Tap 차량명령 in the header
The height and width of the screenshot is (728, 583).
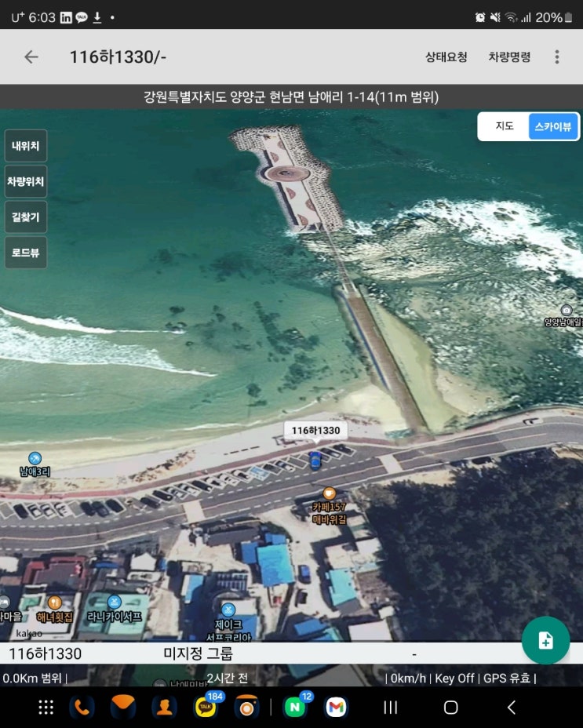coord(509,56)
